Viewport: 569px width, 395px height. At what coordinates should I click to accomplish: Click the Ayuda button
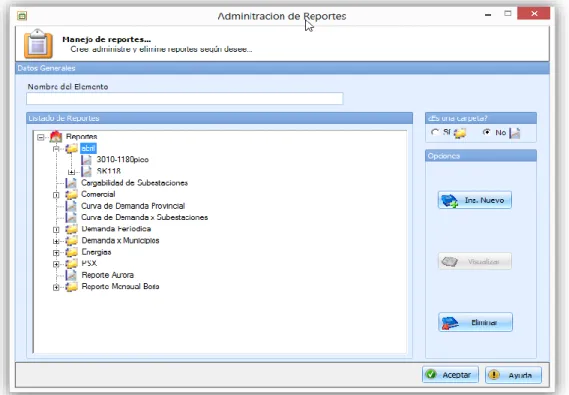(x=513, y=375)
